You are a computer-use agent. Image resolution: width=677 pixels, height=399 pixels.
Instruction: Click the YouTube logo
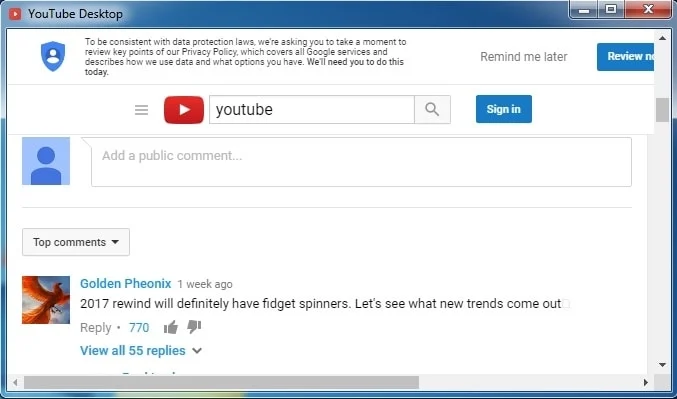point(184,110)
